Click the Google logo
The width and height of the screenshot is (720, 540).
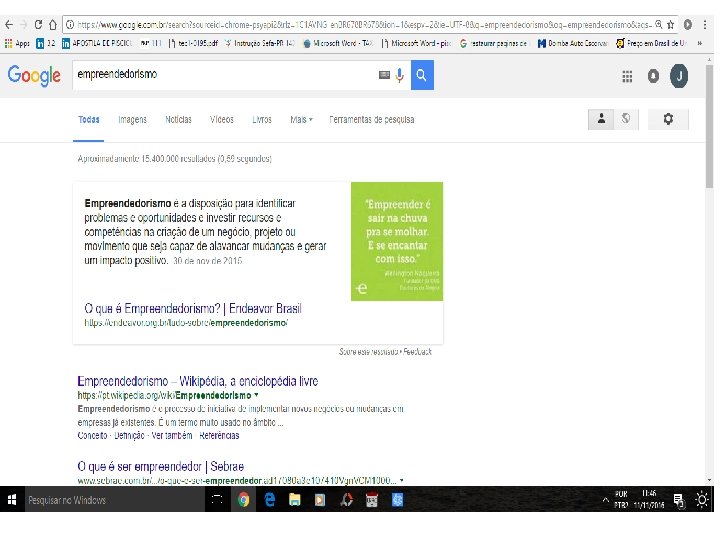click(x=34, y=76)
